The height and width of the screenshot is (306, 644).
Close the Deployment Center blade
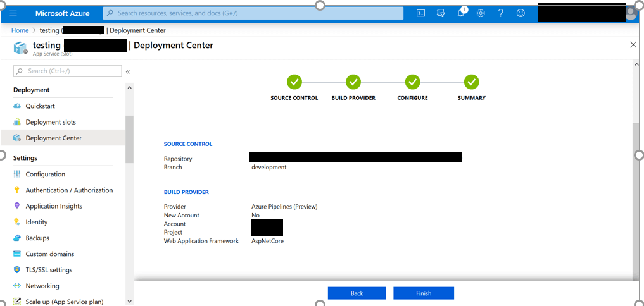(633, 45)
